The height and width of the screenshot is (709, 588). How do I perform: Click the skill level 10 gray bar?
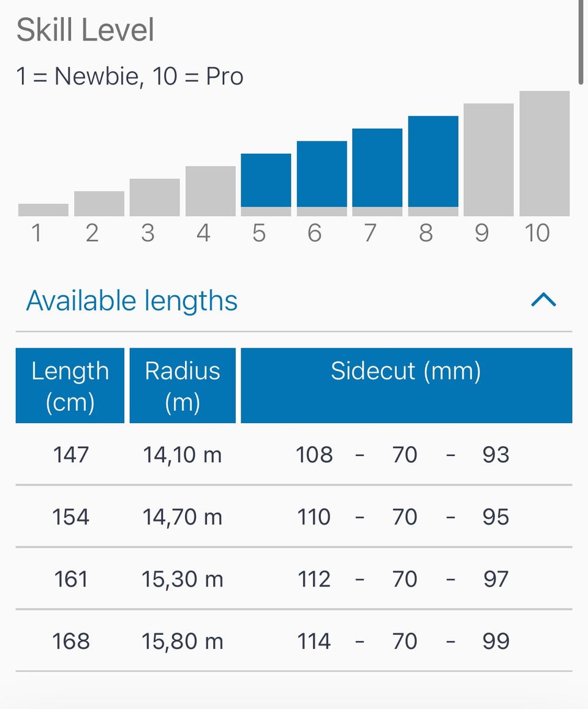pos(545,153)
